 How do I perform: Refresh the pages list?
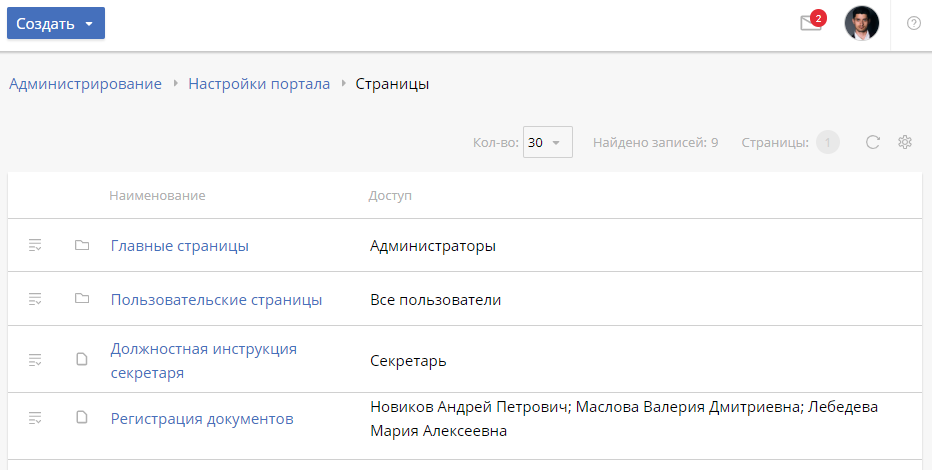[x=873, y=142]
